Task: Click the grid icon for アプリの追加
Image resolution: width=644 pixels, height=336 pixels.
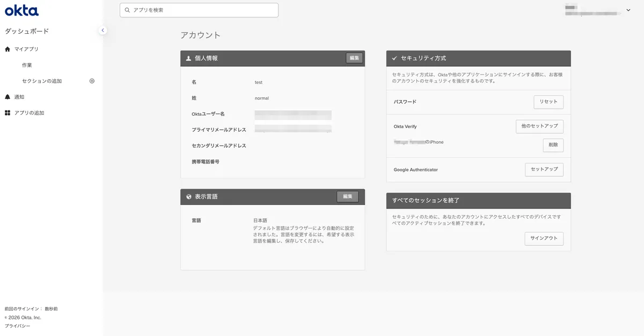Action: click(8, 113)
